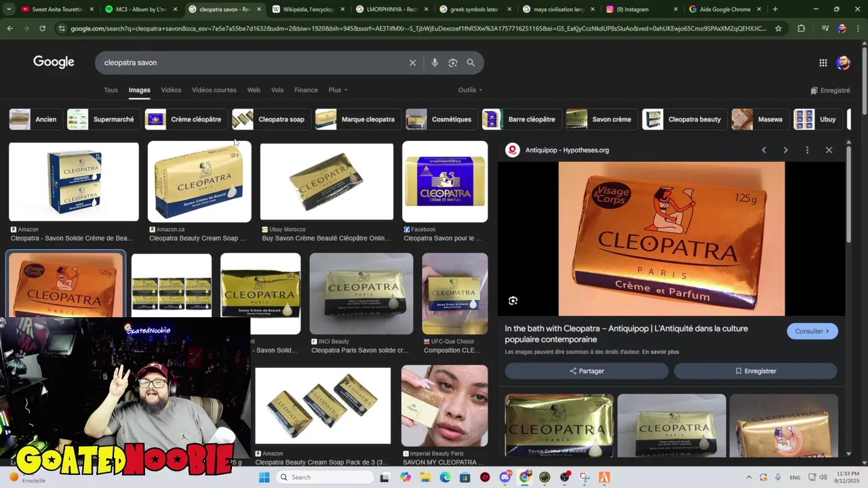
Task: Go back in browser history
Action: [9, 28]
